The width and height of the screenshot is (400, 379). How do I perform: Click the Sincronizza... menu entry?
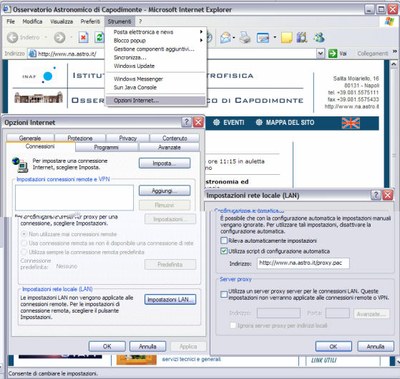156,57
